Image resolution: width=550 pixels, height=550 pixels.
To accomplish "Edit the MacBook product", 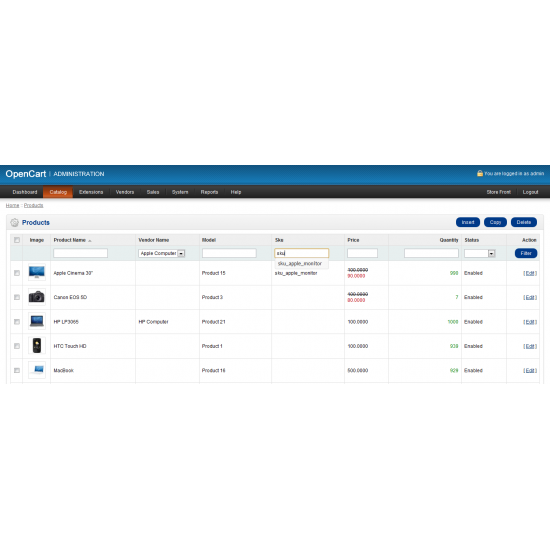I will pos(530,370).
